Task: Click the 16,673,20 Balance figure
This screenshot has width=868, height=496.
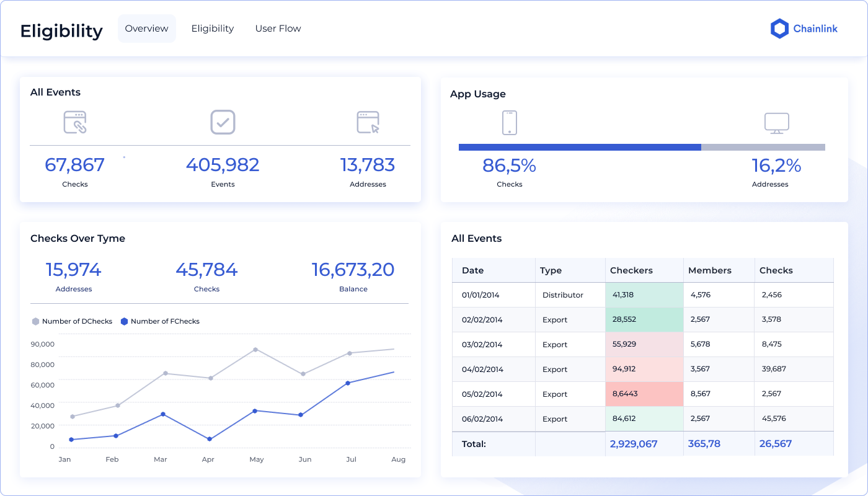Action: click(353, 270)
